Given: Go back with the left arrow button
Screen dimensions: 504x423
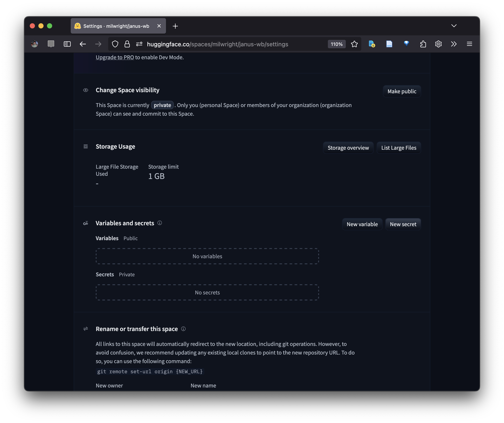Looking at the screenshot, I should [83, 44].
